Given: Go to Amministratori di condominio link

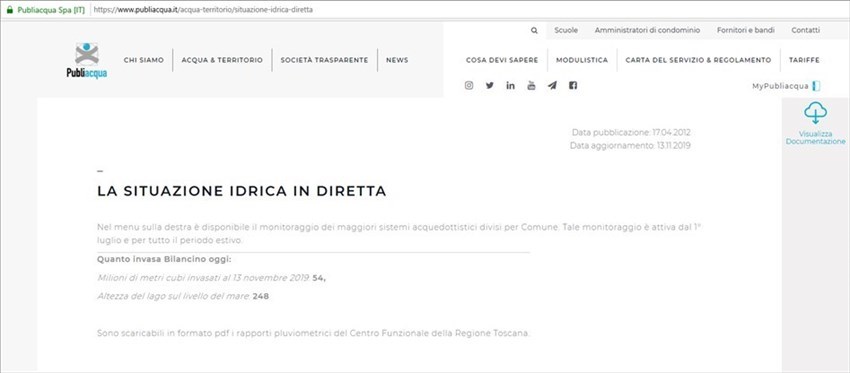Looking at the screenshot, I should click(647, 30).
